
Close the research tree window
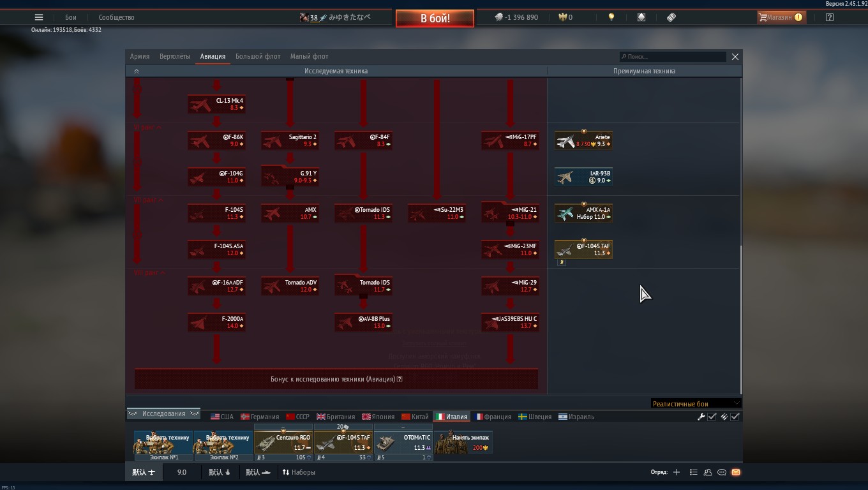(735, 57)
